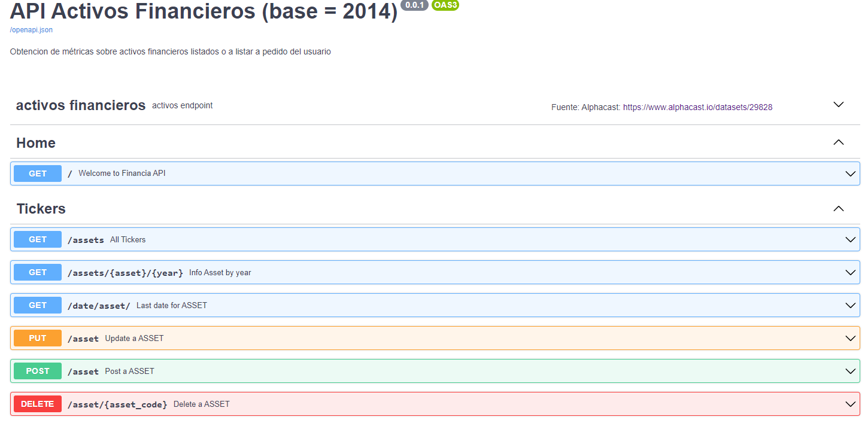The image size is (868, 423).
Task: Select the red DELETE badge for /asset/{asset_code}
Action: 37,404
